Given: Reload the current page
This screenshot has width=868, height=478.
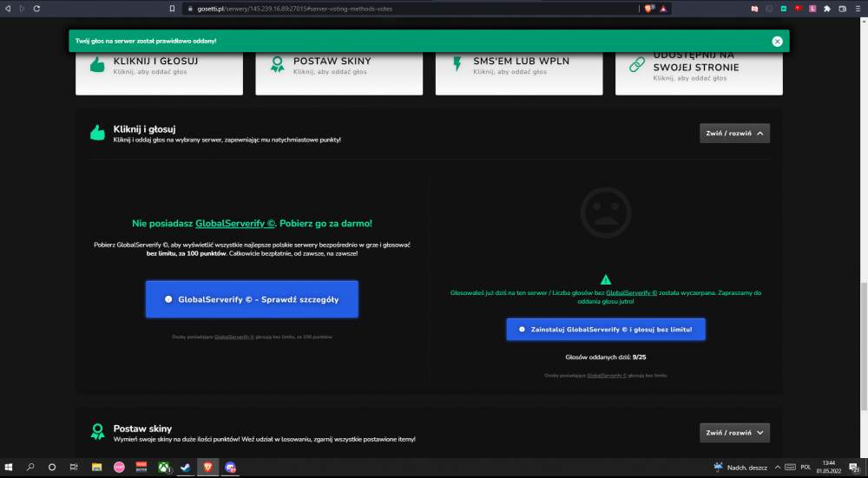Looking at the screenshot, I should point(36,9).
